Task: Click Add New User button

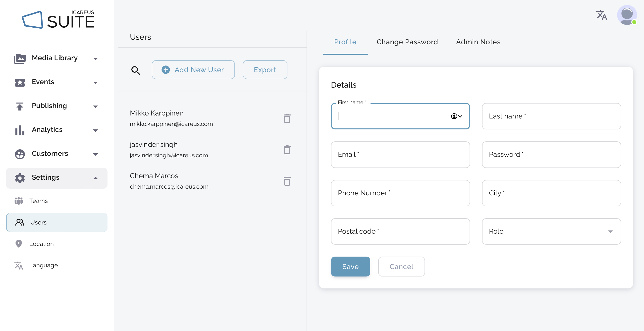Action: (193, 70)
